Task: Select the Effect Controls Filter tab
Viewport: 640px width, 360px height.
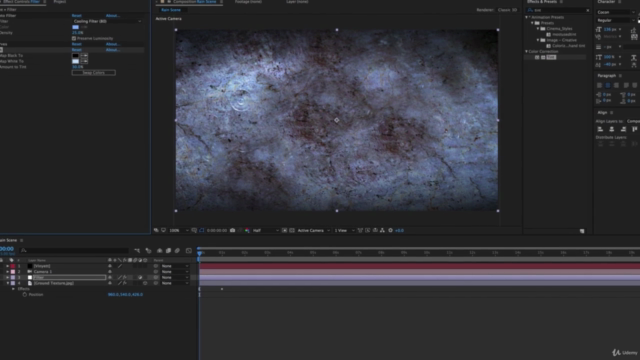Action: [21, 2]
